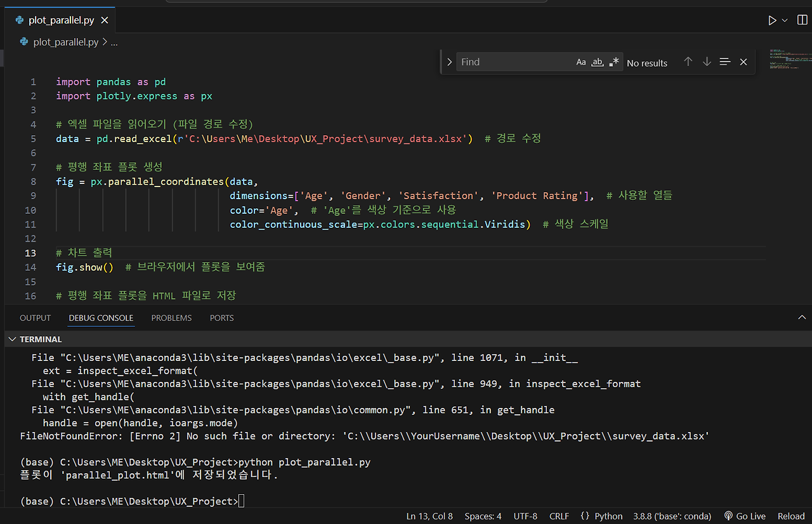This screenshot has width=812, height=524.
Task: Toggle Match Whole Word in Find
Action: (598, 62)
